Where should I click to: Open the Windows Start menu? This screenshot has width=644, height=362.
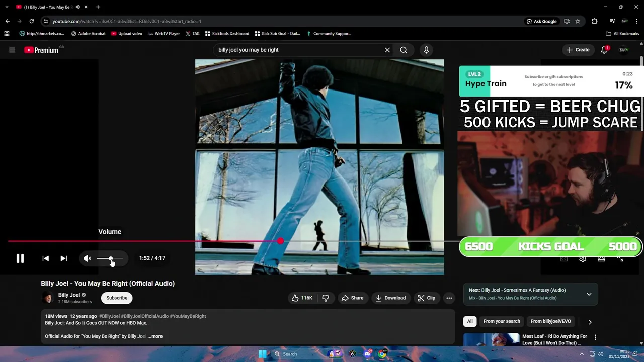pos(262,354)
